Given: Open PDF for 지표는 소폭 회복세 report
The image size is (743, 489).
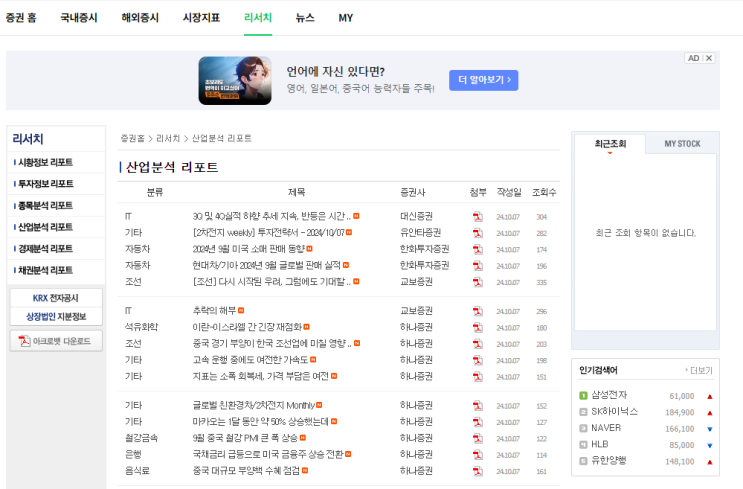Looking at the screenshot, I should point(477,377).
